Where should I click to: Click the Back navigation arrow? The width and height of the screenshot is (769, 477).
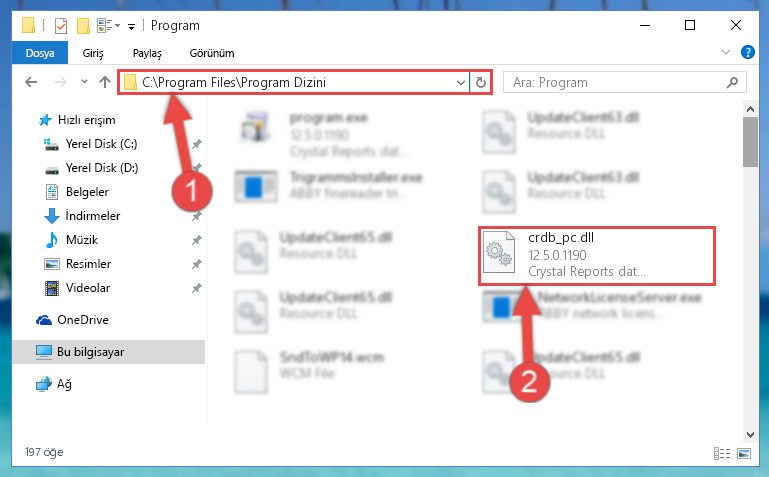click(x=31, y=82)
